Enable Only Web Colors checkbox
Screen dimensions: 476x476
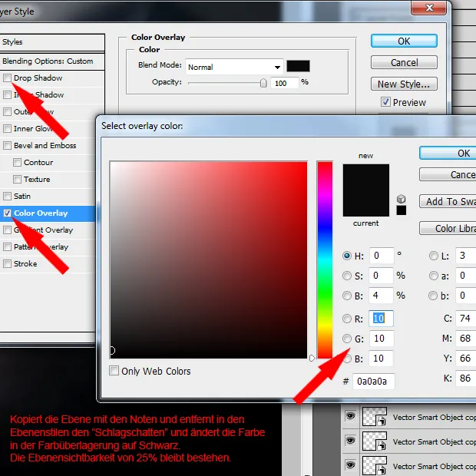(114, 371)
